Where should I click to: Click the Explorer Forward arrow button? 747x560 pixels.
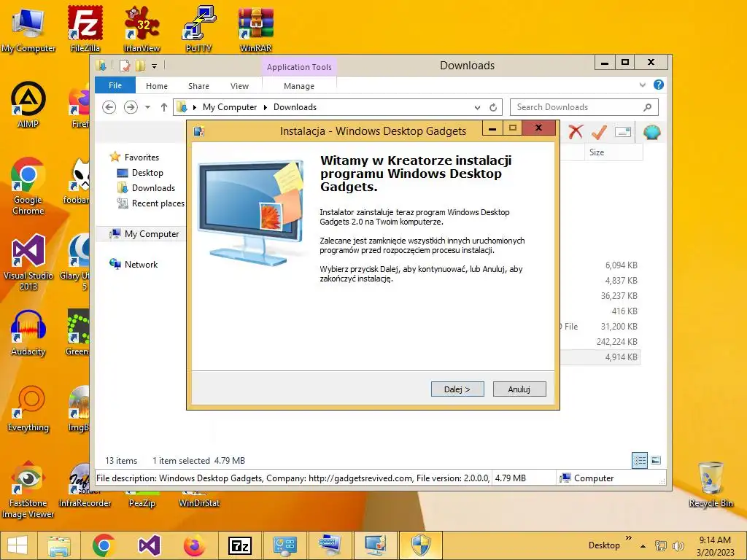point(131,107)
